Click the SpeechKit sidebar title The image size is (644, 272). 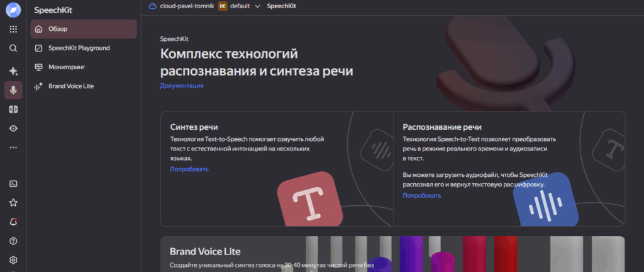click(53, 10)
